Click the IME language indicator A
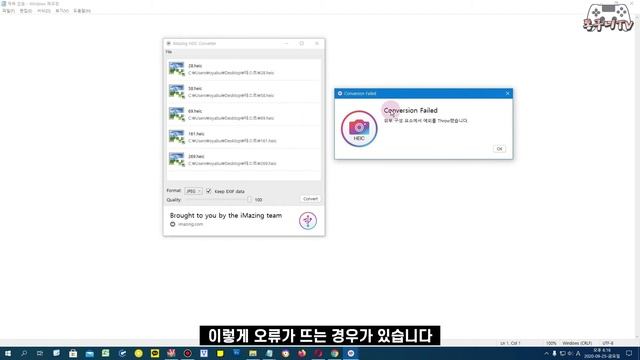This screenshot has height=360, width=640. click(x=578, y=353)
